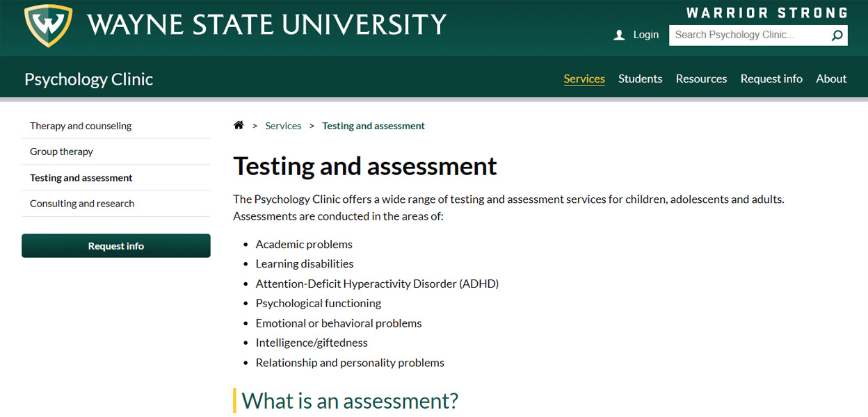
Task: Click the Wayne State University shield logo
Action: click(49, 27)
